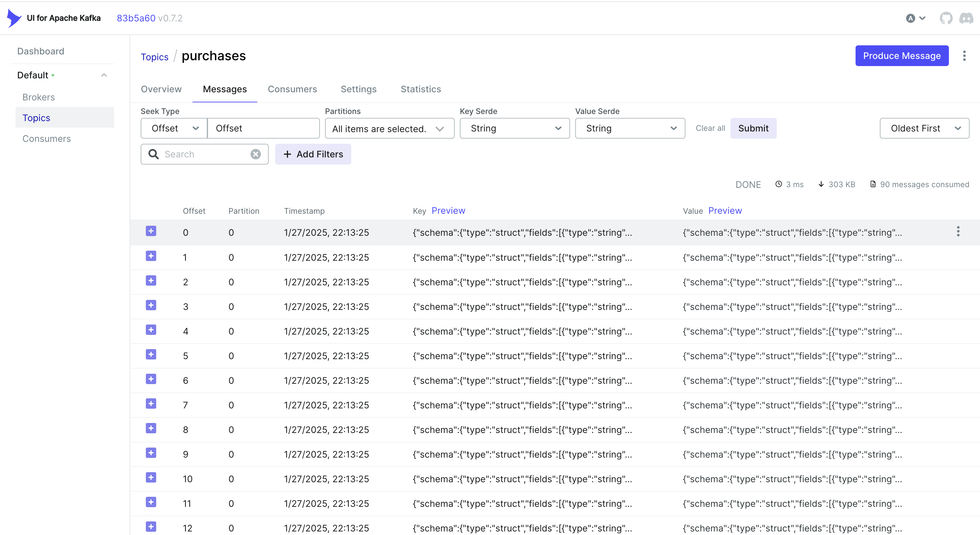Open the Seek Type Offset dropdown

pyautogui.click(x=174, y=128)
